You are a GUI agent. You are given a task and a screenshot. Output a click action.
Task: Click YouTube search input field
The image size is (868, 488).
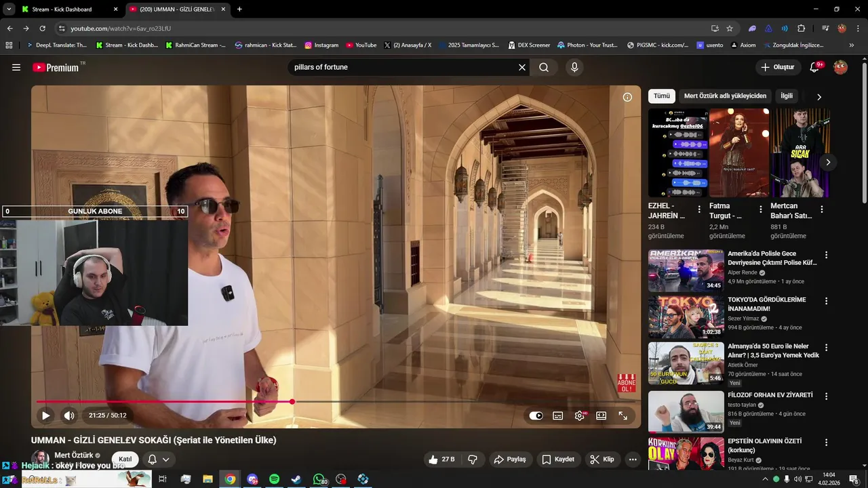point(403,67)
